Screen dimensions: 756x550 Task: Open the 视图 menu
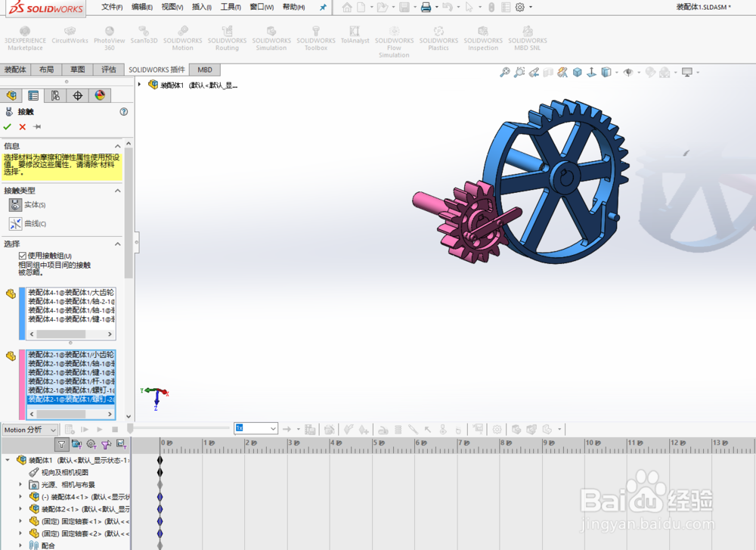(x=172, y=7)
